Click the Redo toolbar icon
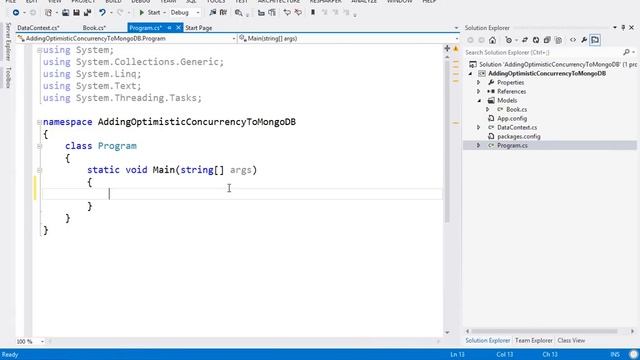Screen dimensions: 640x360 click(120, 13)
